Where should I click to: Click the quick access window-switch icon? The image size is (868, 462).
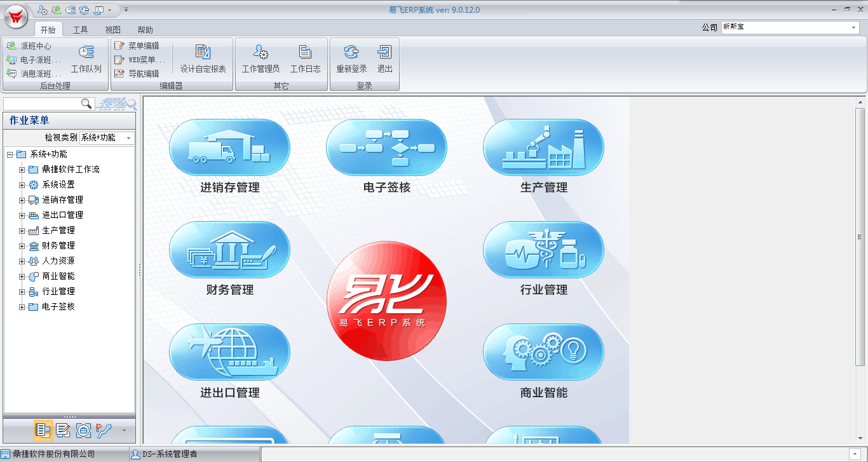[x=98, y=10]
